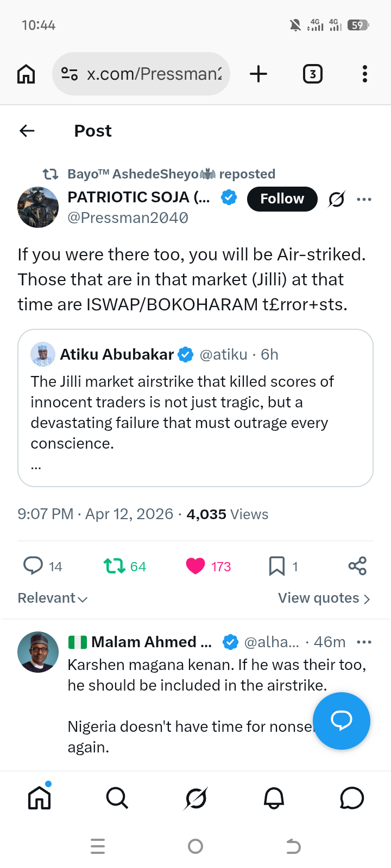Open the quoted Atiku Abubakar post
This screenshot has width=391, height=868.
click(x=195, y=408)
